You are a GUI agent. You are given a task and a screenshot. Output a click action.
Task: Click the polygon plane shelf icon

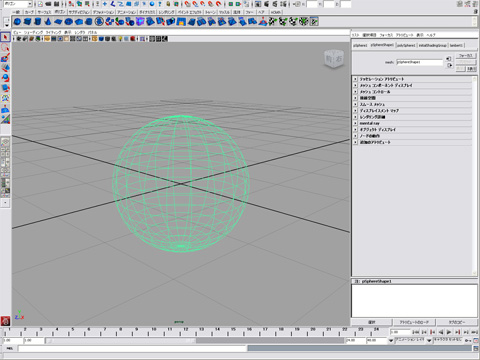click(x=58, y=22)
